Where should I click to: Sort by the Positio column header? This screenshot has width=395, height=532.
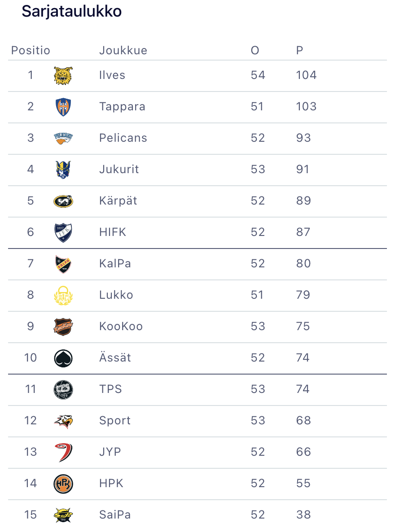[x=31, y=50]
